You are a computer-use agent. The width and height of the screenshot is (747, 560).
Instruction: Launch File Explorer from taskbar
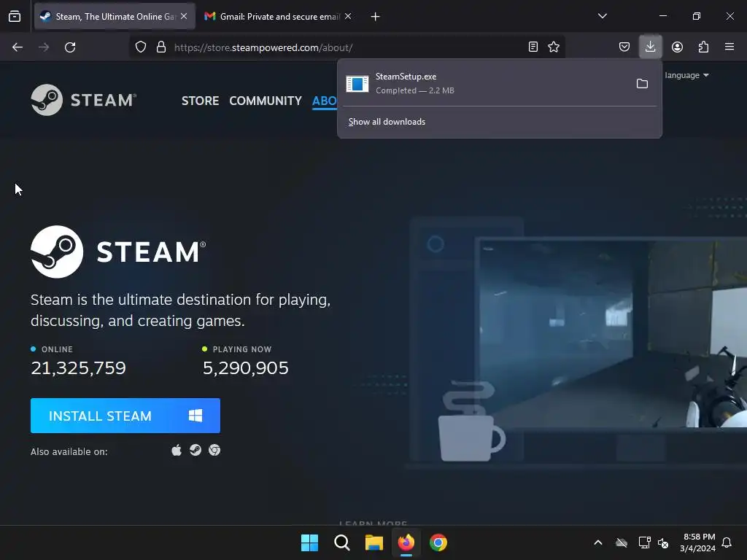point(374,542)
